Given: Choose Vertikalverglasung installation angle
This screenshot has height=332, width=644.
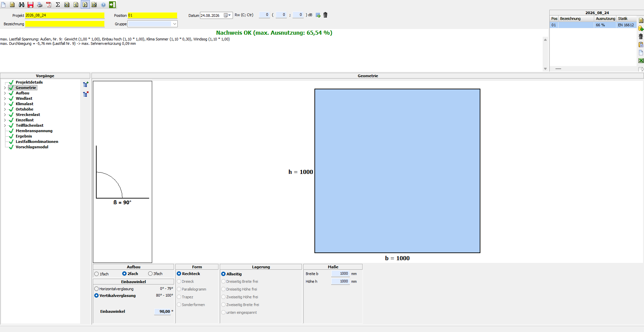Looking at the screenshot, I should coord(97,296).
